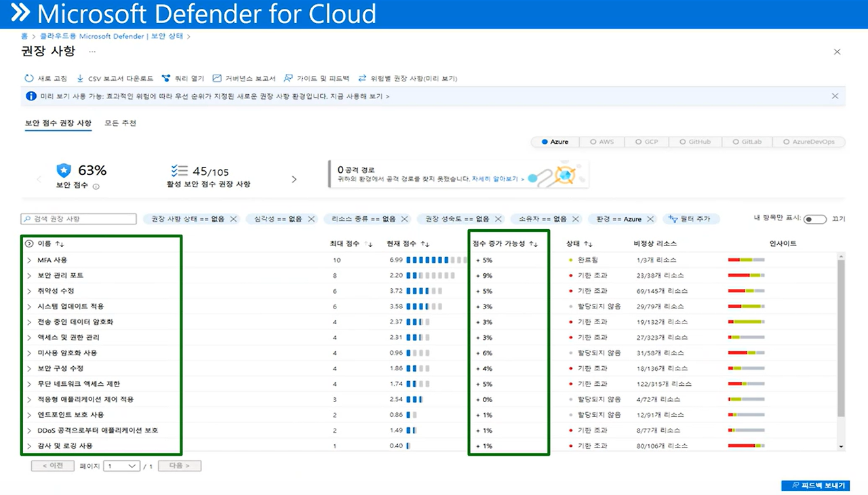The image size is (868, 495).
Task: Click the 검색 권장 사항 search field
Action: click(x=79, y=219)
